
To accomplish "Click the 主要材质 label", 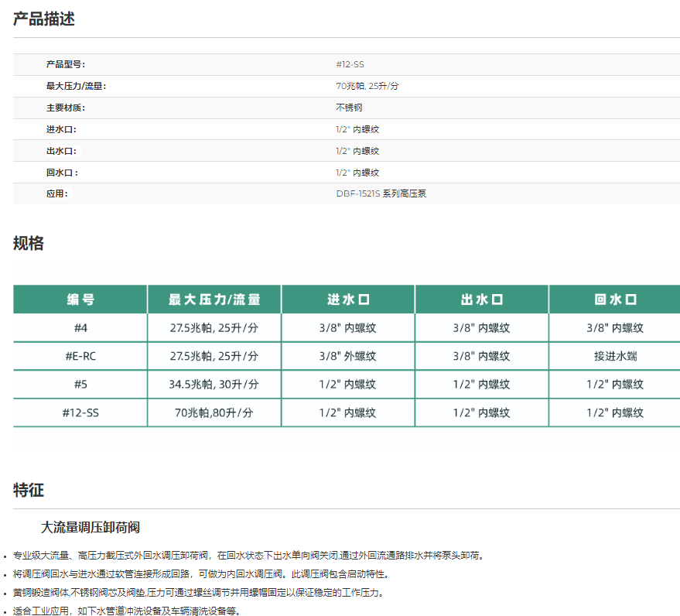I will click(66, 108).
